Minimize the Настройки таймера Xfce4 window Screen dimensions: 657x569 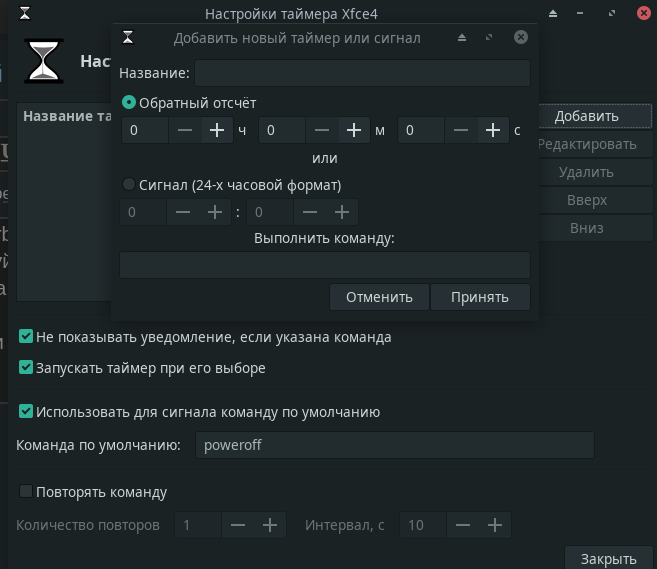(580, 13)
